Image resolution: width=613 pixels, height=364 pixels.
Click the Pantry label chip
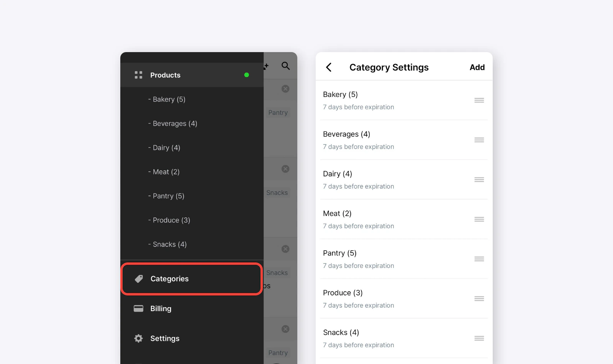click(278, 112)
